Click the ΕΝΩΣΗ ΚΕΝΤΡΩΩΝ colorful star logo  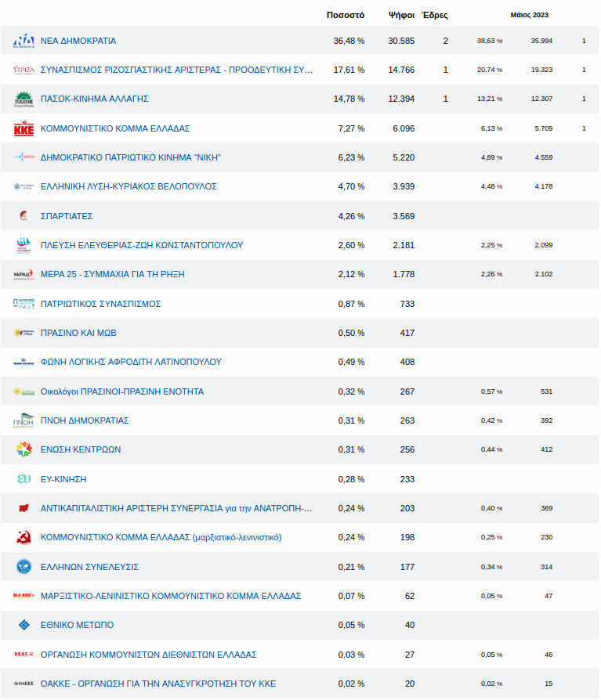click(24, 450)
